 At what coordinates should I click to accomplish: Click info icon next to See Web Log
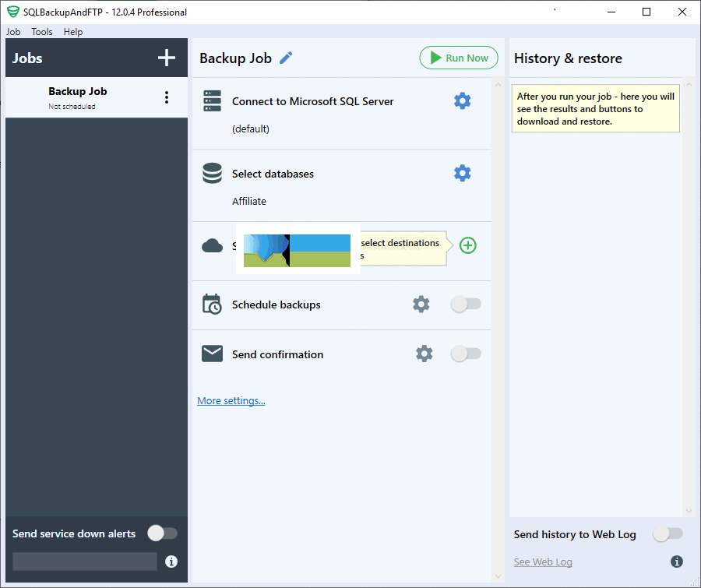point(676,562)
